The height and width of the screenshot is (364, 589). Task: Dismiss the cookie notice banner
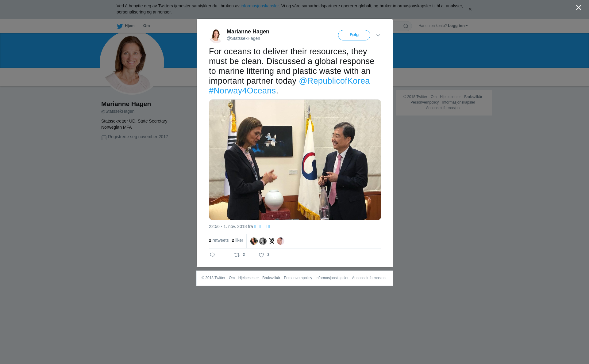click(x=470, y=9)
